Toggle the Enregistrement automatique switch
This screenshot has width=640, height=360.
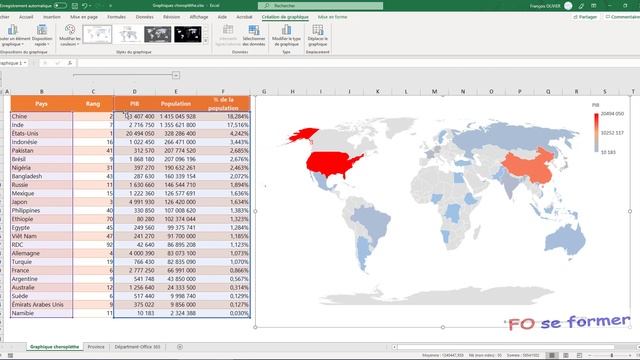click(60, 6)
